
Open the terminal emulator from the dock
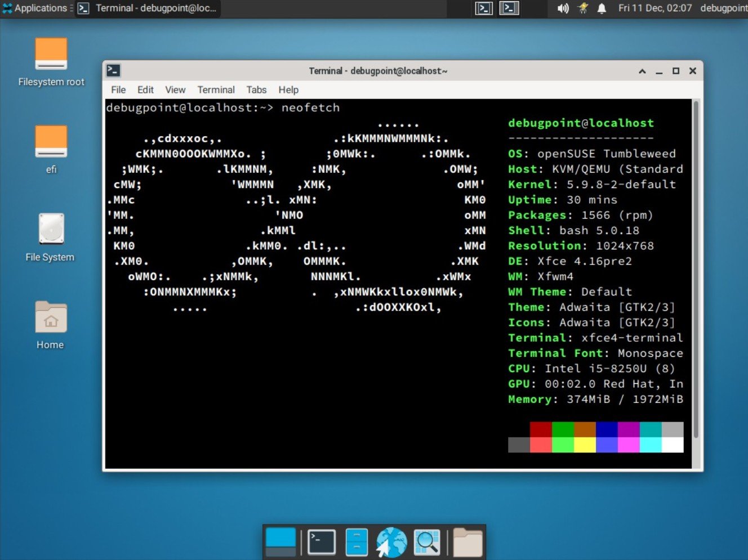[321, 541]
